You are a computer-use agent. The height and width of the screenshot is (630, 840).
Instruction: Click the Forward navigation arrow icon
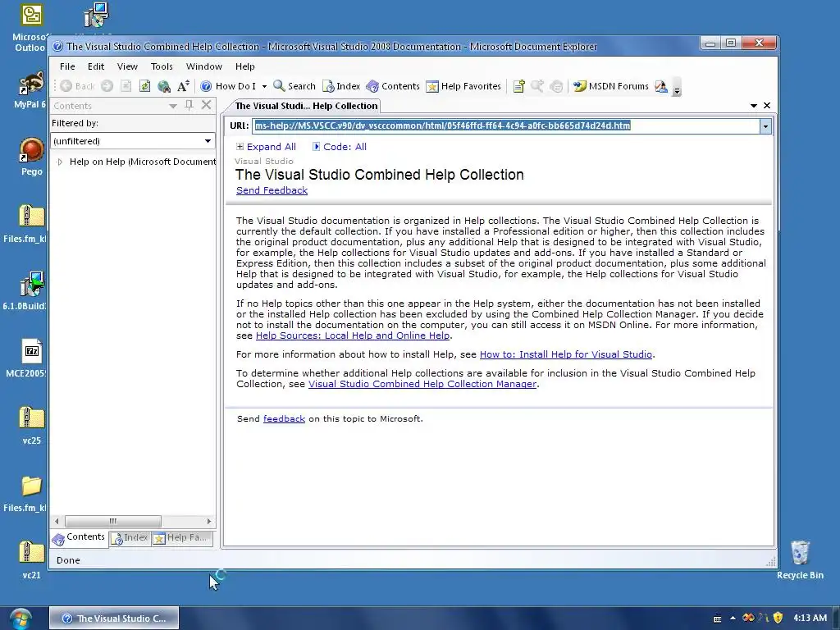pos(107,86)
